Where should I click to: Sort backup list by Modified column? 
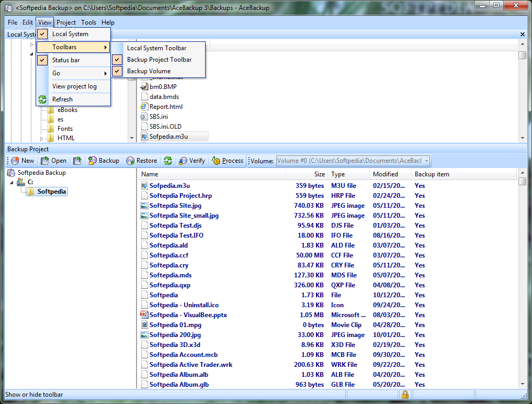391,174
